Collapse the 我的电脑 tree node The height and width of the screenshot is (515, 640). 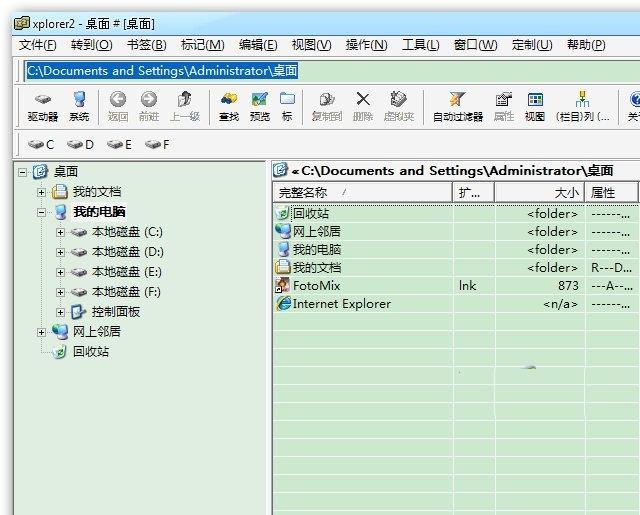(41, 212)
